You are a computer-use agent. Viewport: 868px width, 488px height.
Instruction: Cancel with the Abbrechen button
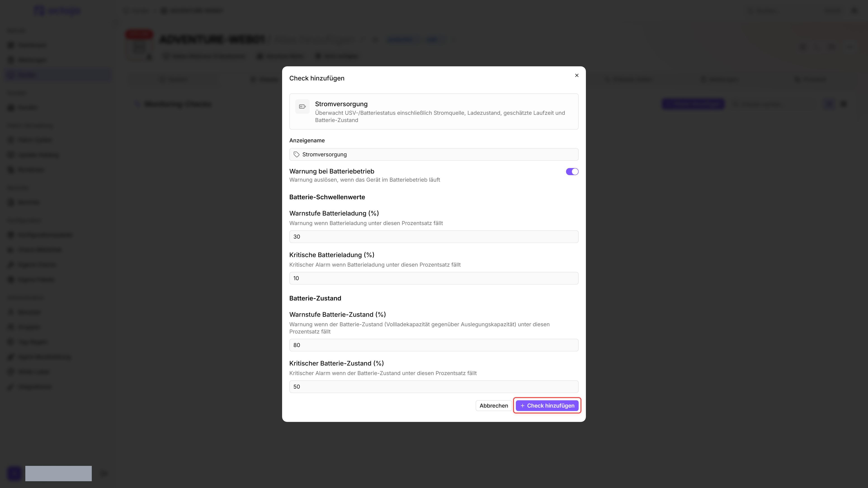[x=494, y=406]
